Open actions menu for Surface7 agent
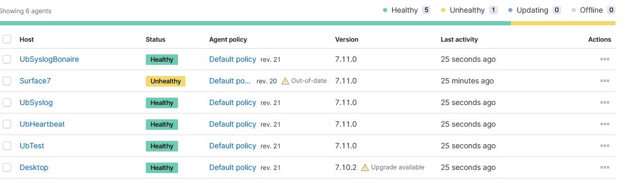Viewport: 644px width, 190px height. (x=605, y=81)
